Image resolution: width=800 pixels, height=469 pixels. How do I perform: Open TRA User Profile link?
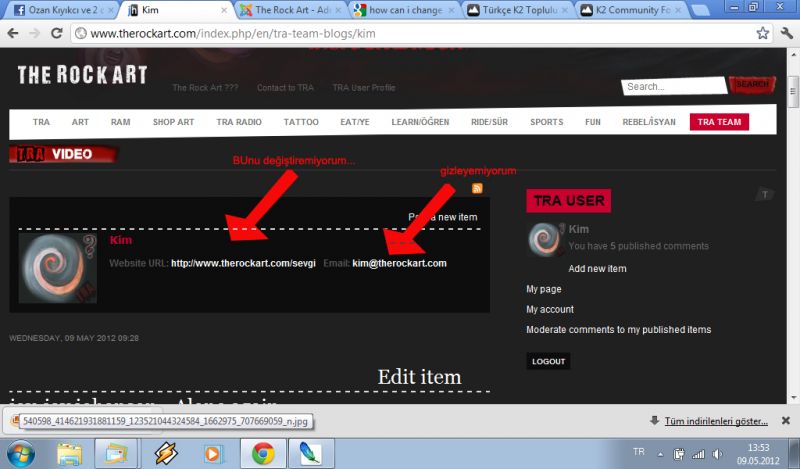coord(364,88)
